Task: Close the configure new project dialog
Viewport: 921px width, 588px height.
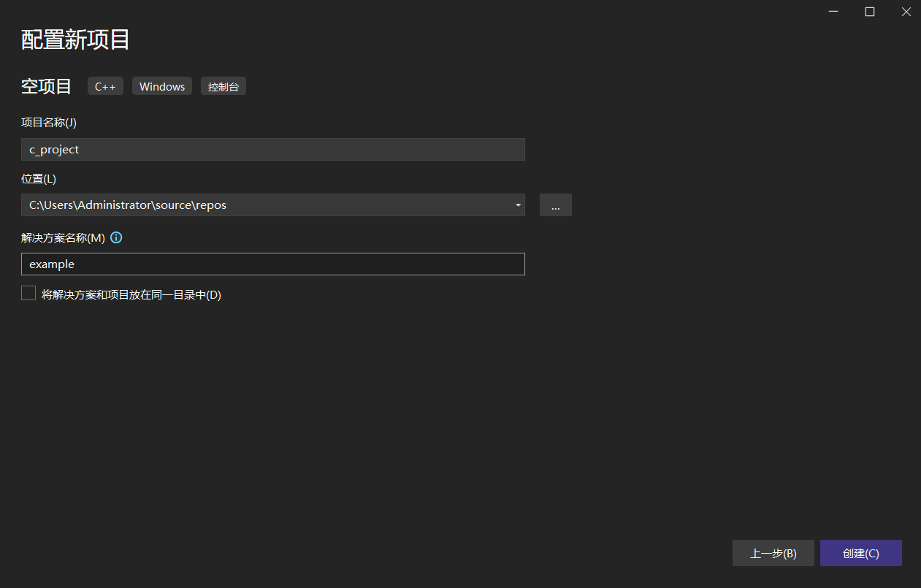Action: pyautogui.click(x=905, y=12)
